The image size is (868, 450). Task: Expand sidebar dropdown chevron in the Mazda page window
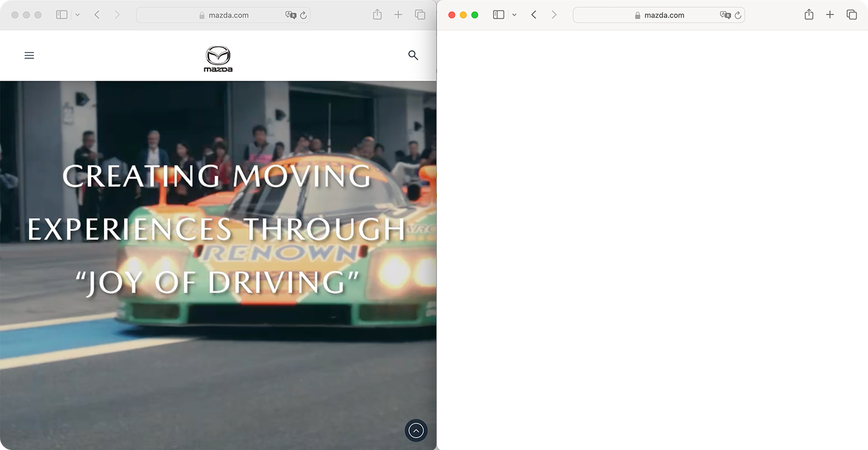coord(77,15)
